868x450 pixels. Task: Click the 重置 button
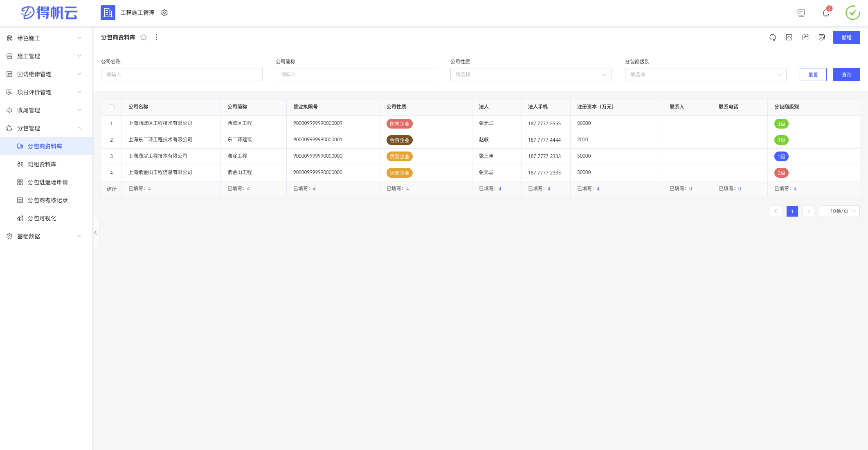pyautogui.click(x=813, y=75)
